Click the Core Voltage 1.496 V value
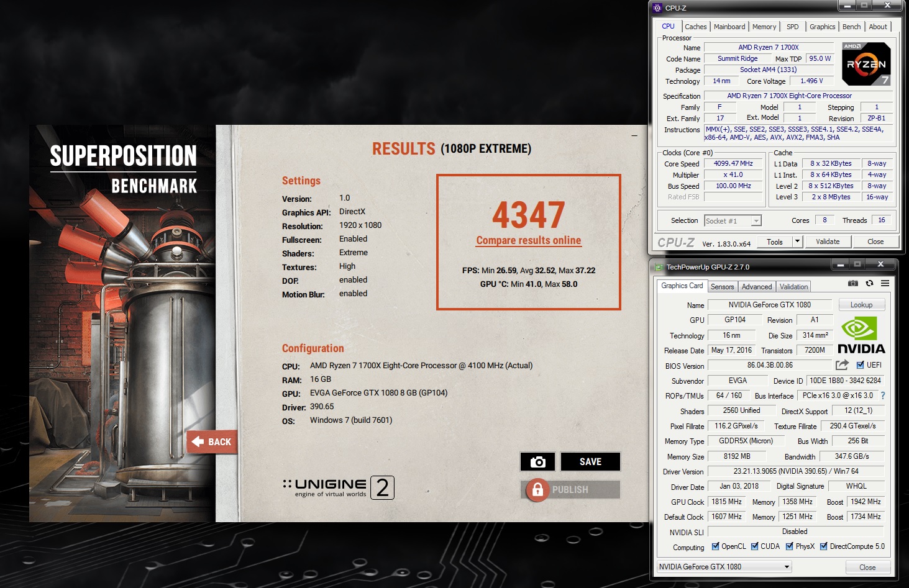Image resolution: width=909 pixels, height=588 pixels. [x=811, y=81]
